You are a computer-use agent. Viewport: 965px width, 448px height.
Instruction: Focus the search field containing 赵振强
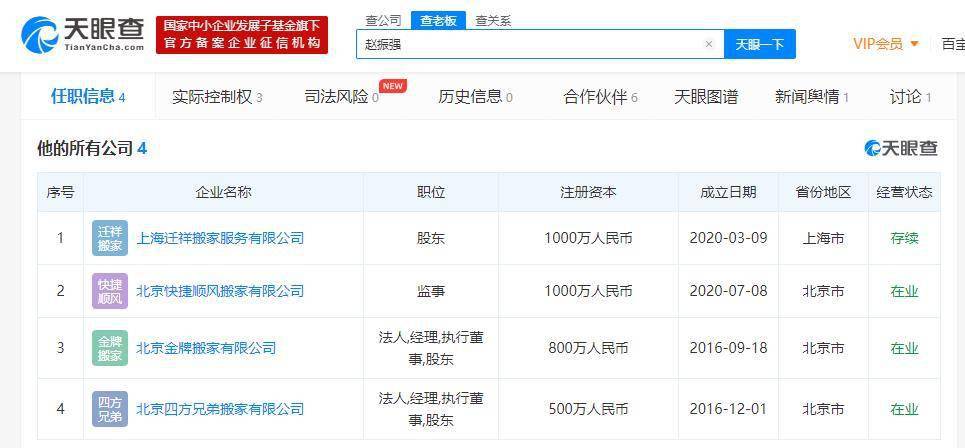540,44
